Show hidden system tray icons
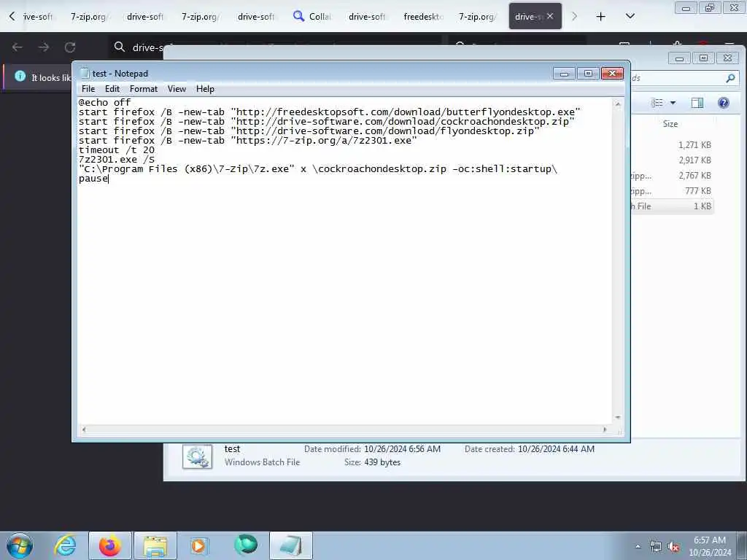Screen dimensions: 747x560 pos(638,546)
